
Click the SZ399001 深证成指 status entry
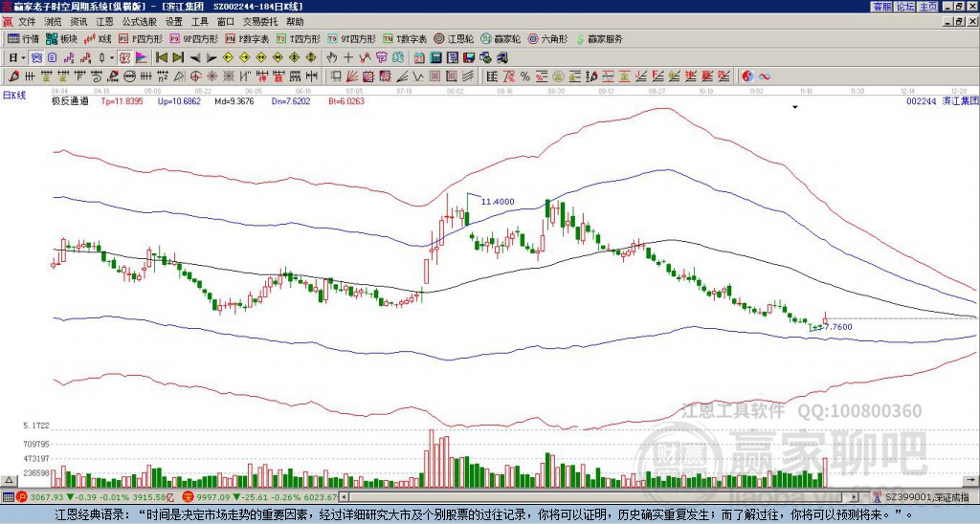pyautogui.click(x=922, y=497)
